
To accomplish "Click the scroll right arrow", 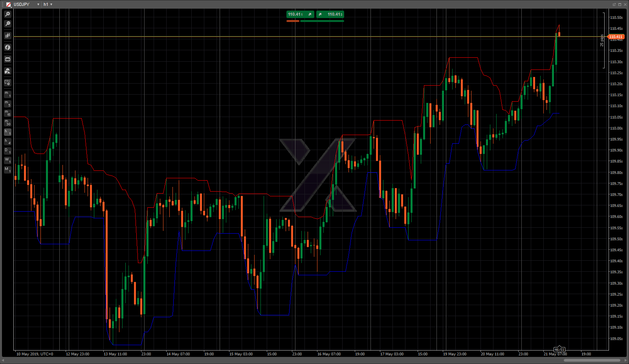I will 625,360.
